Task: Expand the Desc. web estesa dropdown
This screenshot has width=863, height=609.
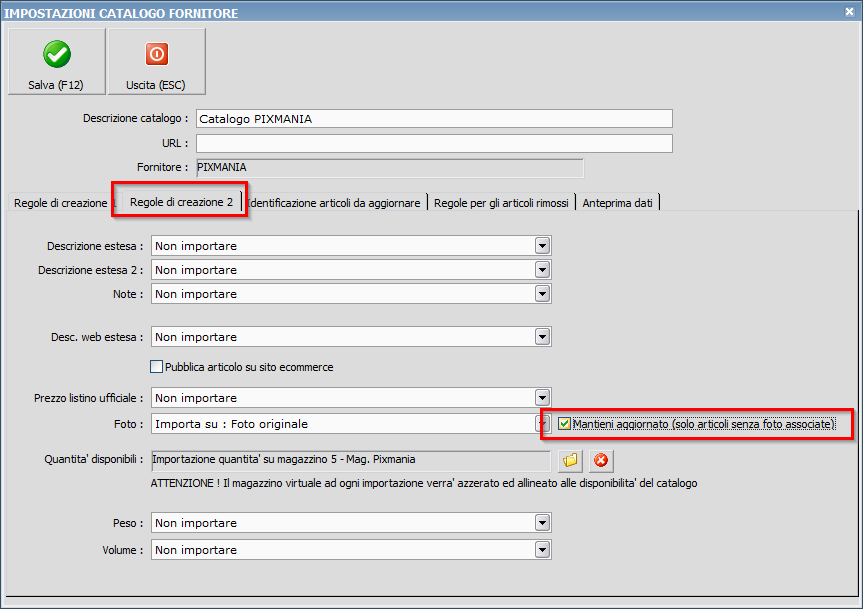Action: (x=542, y=337)
